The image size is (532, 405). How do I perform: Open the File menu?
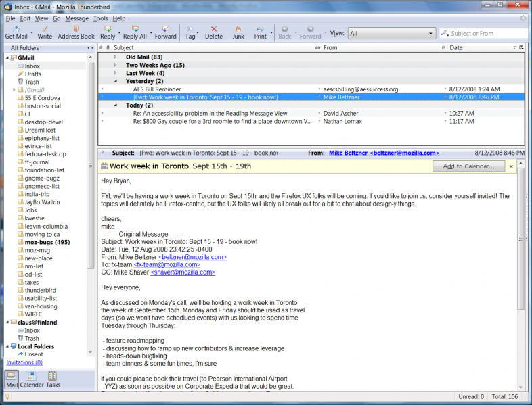(x=11, y=18)
